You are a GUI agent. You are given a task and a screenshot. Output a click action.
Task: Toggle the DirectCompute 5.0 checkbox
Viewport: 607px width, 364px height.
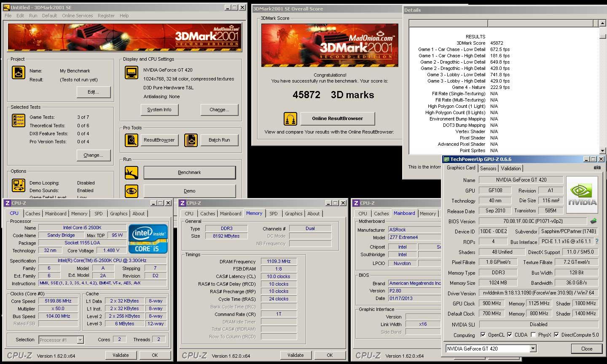556,335
